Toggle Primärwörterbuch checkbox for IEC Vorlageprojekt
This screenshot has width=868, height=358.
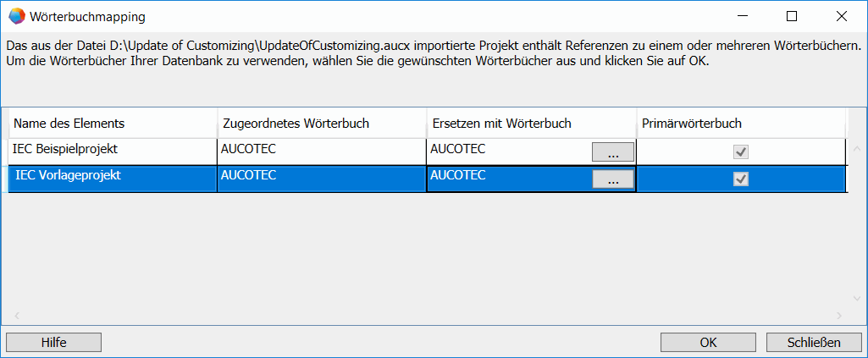point(741,179)
